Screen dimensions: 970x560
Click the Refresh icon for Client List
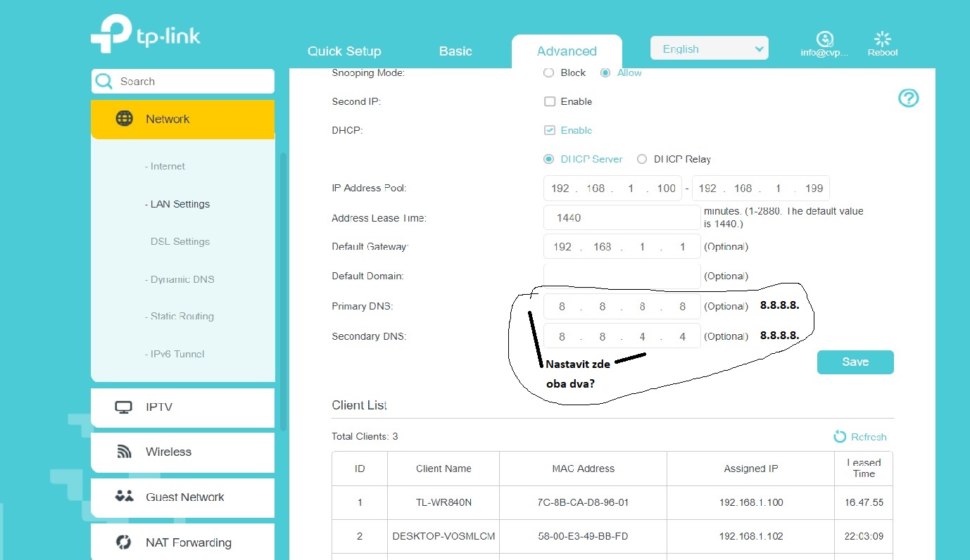[840, 437]
